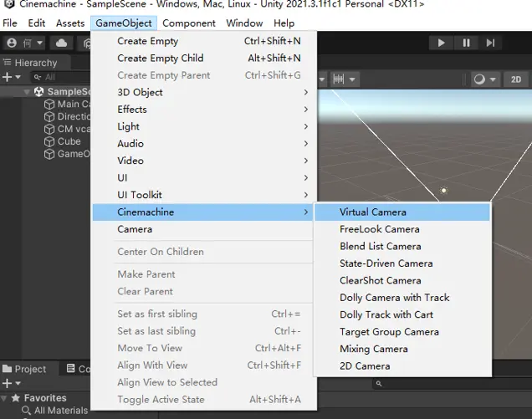This screenshot has width=532, height=419.
Task: Switch to the Hierarchy tab
Action: tap(35, 63)
